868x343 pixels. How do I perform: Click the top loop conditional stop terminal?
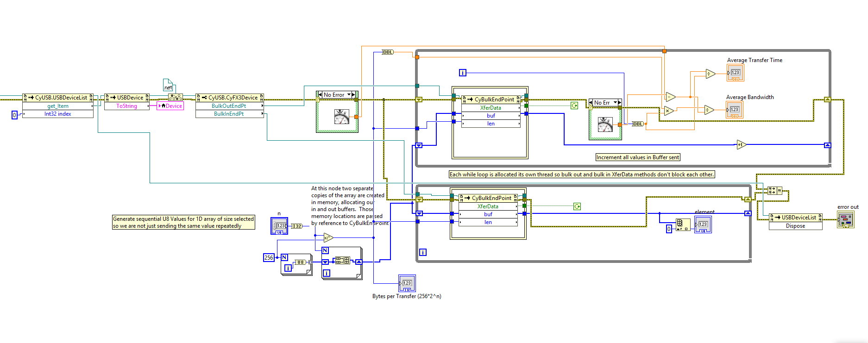574,106
